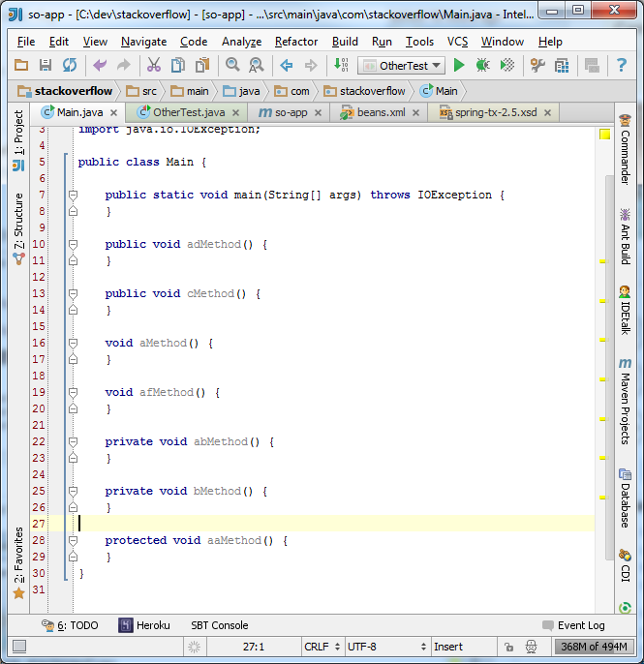The width and height of the screenshot is (644, 664).
Task: Collapse the cMethod fold marker
Action: click(73, 294)
